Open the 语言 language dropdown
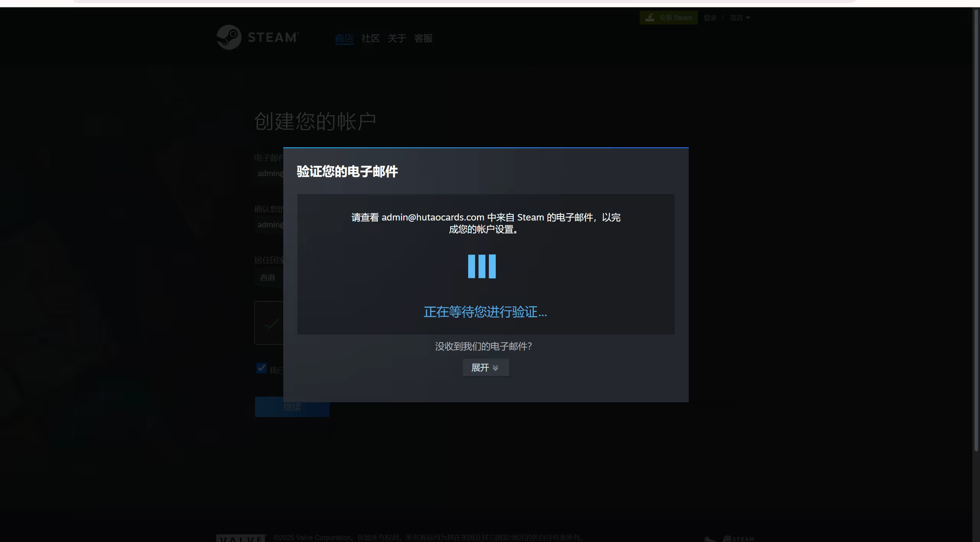This screenshot has width=980, height=542. (740, 18)
